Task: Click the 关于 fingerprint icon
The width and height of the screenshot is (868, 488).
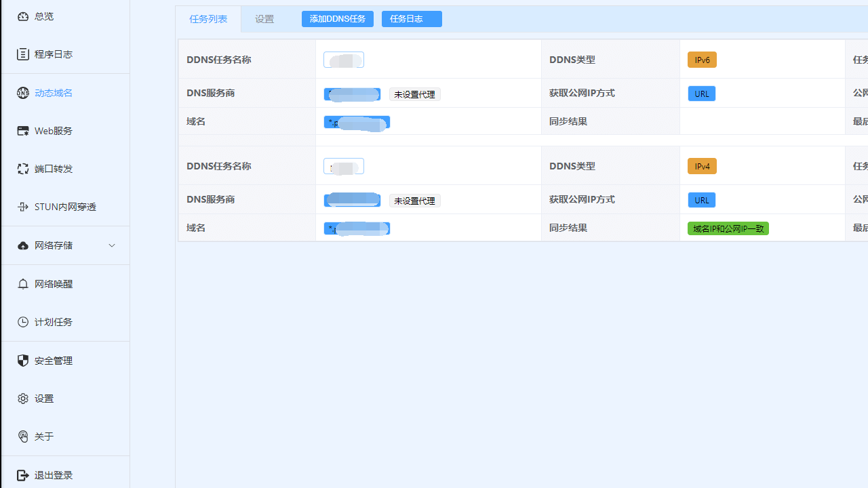Action: click(23, 436)
